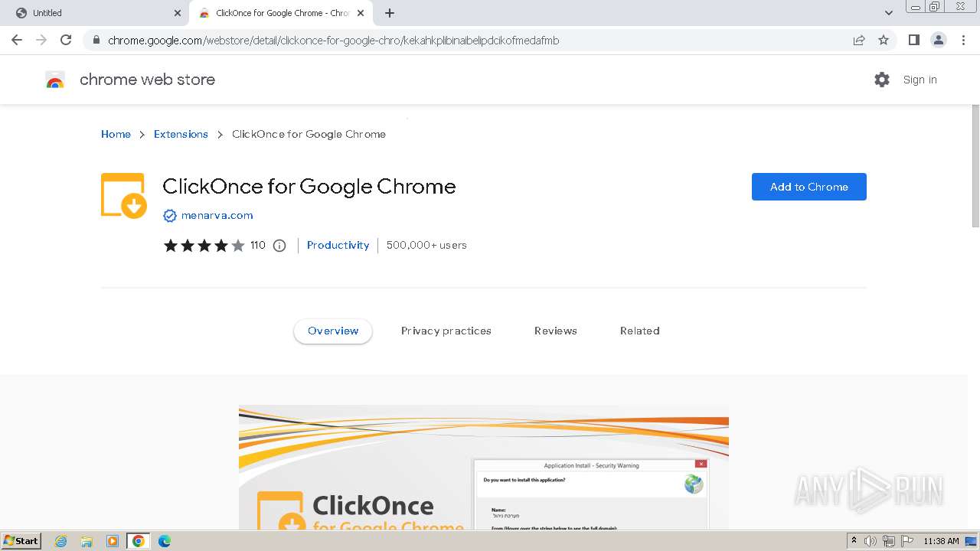980x551 pixels.
Task: Click the address bar URL
Action: 334,41
